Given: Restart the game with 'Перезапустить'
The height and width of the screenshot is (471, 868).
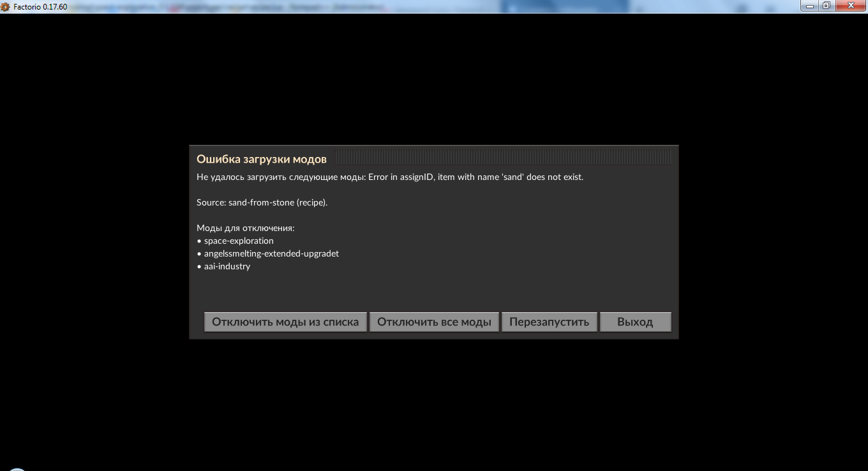Looking at the screenshot, I should [x=549, y=322].
